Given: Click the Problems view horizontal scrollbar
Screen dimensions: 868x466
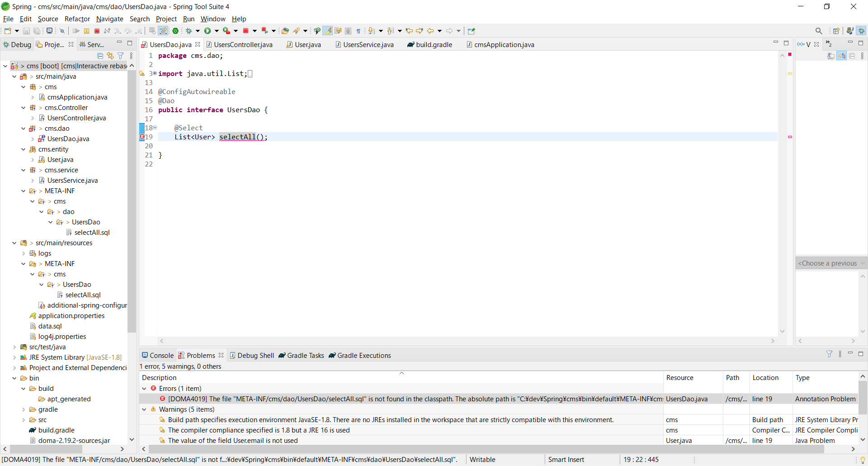Looking at the screenshot, I should pos(486,449).
